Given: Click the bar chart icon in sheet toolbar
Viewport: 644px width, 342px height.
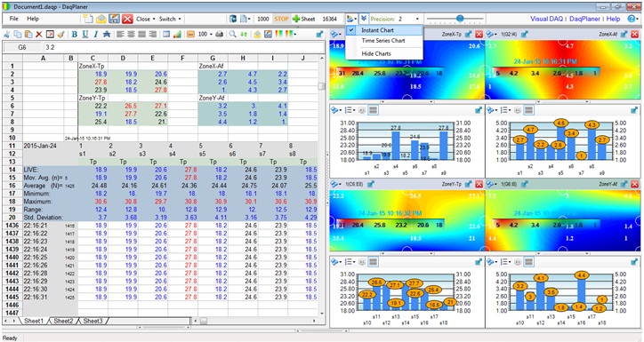Looking at the screenshot, I should (x=177, y=35).
